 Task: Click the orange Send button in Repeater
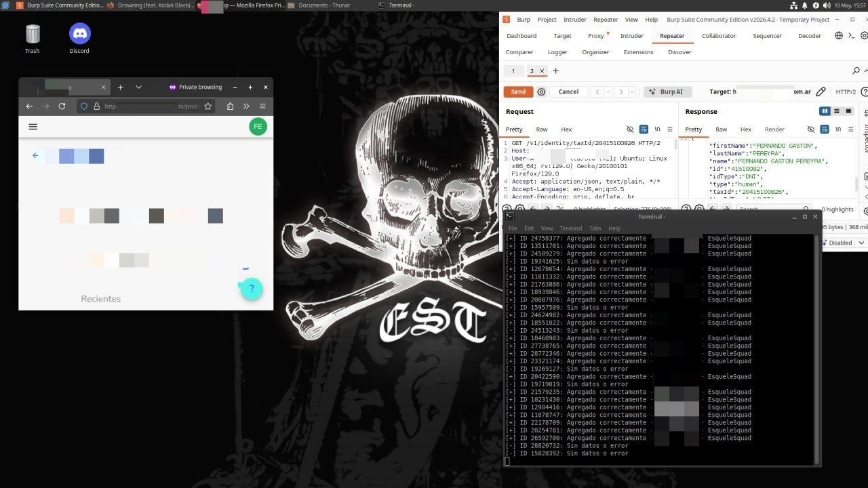click(518, 91)
